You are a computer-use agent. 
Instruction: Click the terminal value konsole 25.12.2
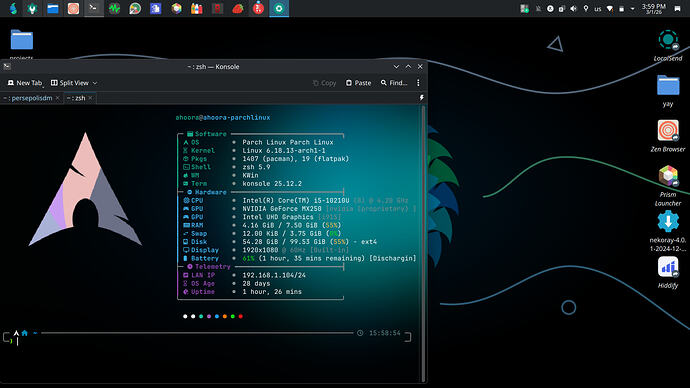[272, 183]
